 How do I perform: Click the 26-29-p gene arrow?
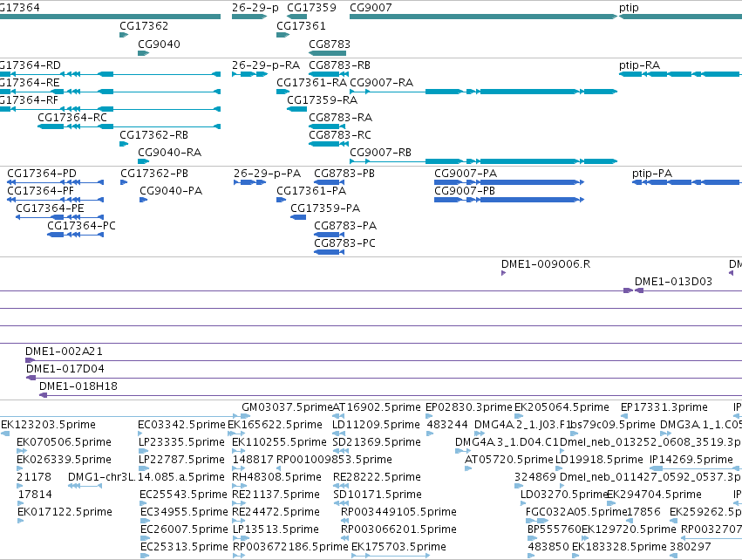pyautogui.click(x=248, y=17)
